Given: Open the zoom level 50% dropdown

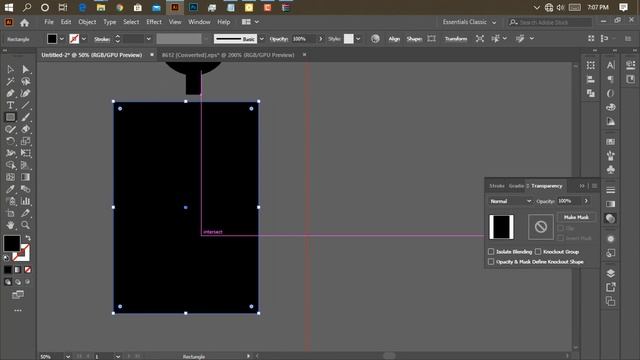Looking at the screenshot, I should click(68, 356).
